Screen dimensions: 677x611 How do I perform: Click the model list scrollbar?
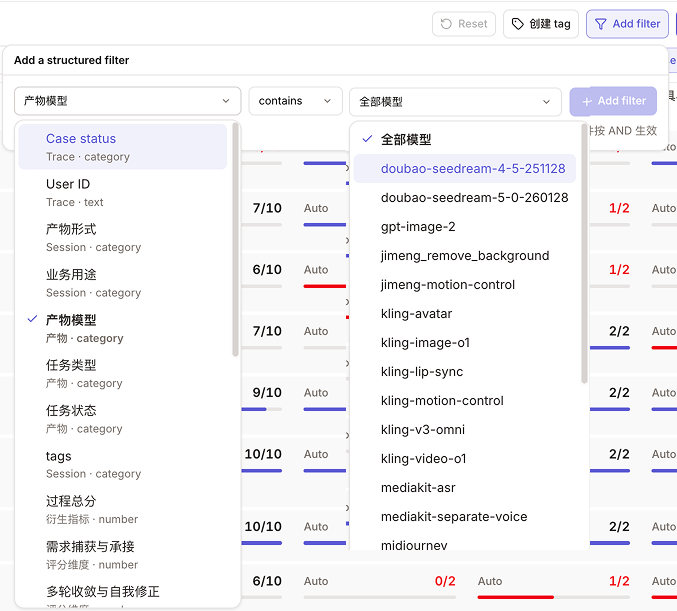click(x=584, y=254)
